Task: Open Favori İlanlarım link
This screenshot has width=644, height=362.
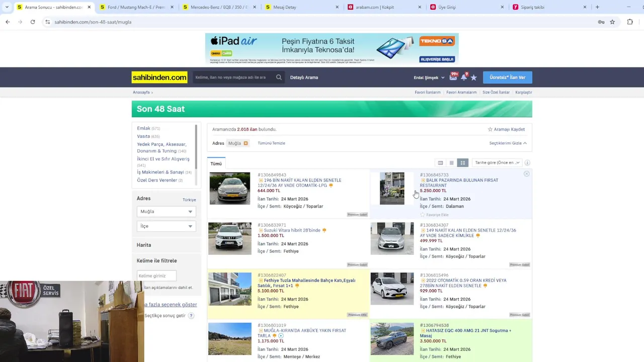Action: [x=428, y=93]
